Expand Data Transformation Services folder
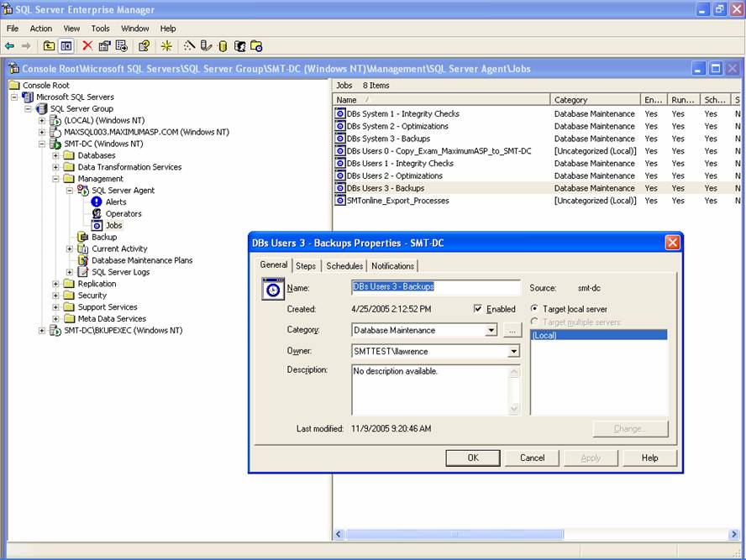Screen dimensions: 746x560 coord(55,167)
